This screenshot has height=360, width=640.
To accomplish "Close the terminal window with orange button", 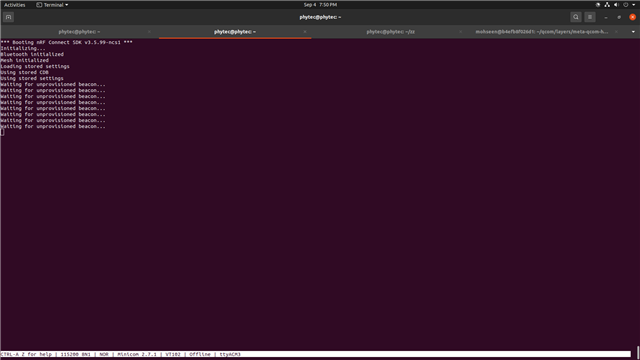I will coord(633,17).
